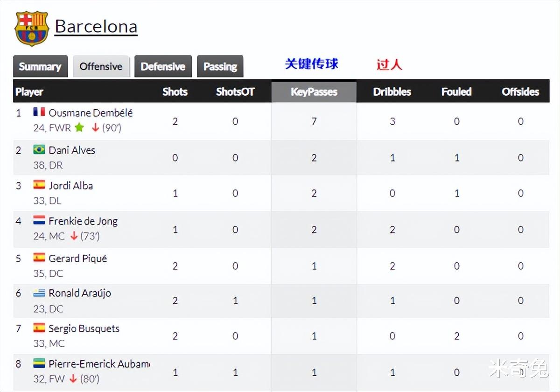The width and height of the screenshot is (560, 392).
Task: Open Sergio Busquets player page
Action: click(x=84, y=329)
